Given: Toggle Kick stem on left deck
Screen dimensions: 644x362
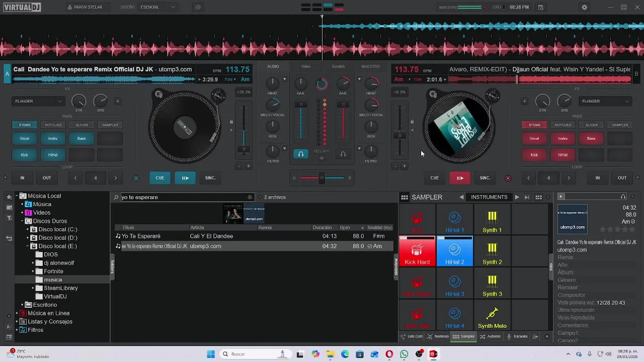Looking at the screenshot, I should tap(25, 155).
